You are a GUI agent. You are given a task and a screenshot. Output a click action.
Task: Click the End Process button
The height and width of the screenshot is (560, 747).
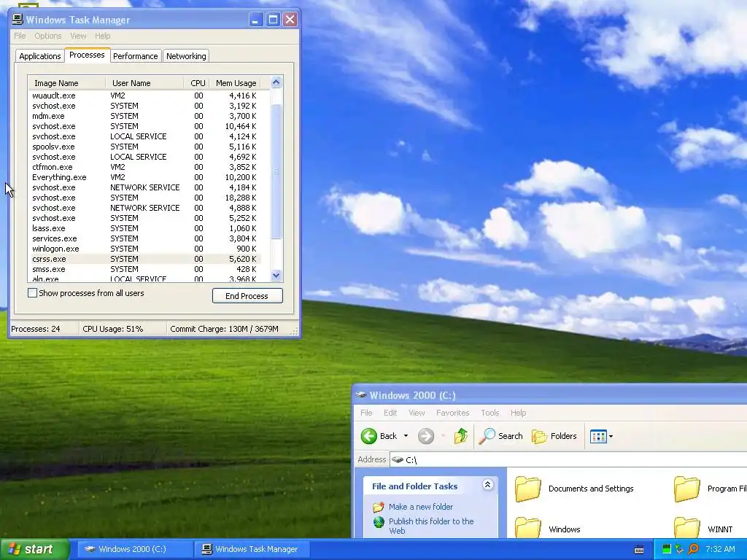tap(247, 296)
